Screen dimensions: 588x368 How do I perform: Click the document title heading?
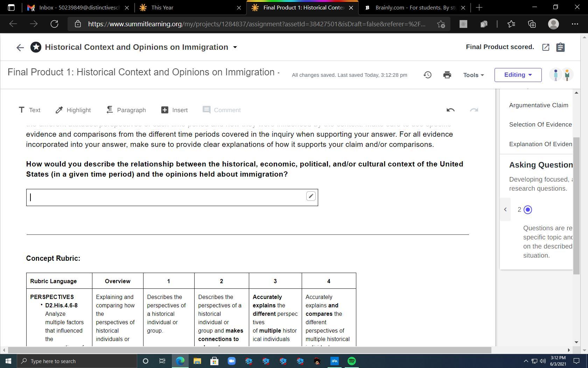pyautogui.click(x=143, y=72)
